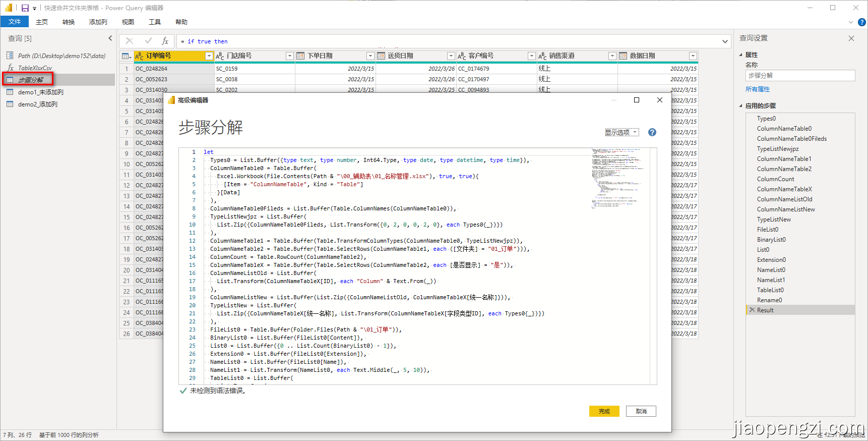Select cell CC_0174679

pos(497,69)
